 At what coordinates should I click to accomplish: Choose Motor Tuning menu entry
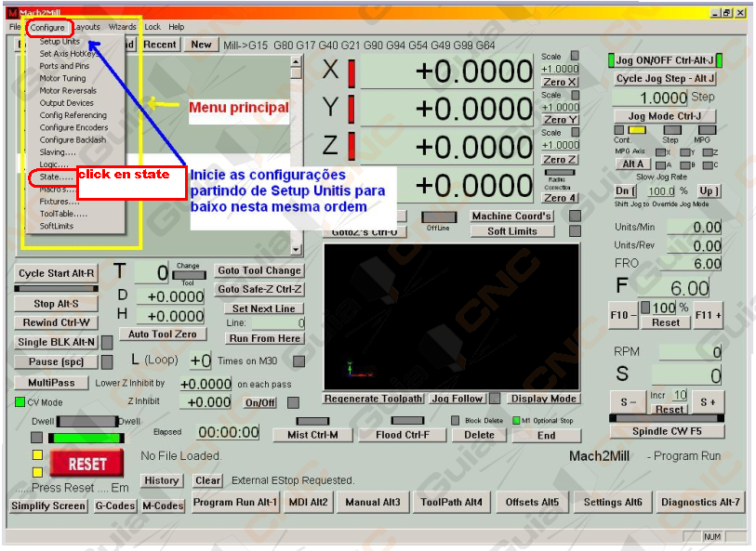[62, 78]
